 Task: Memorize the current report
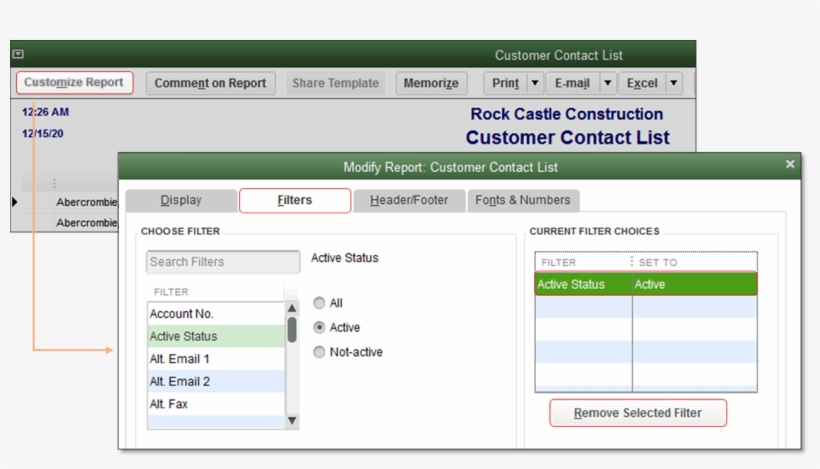pos(431,83)
